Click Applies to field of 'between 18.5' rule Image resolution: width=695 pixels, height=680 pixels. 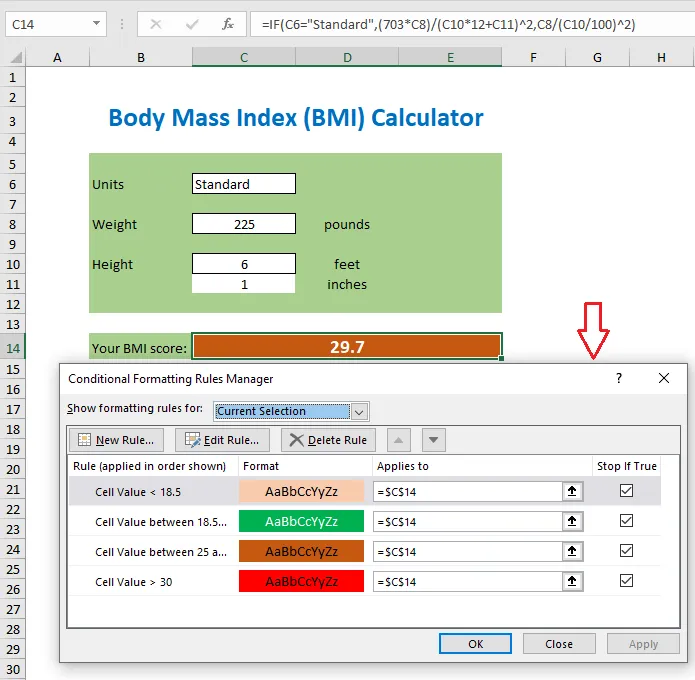468,521
